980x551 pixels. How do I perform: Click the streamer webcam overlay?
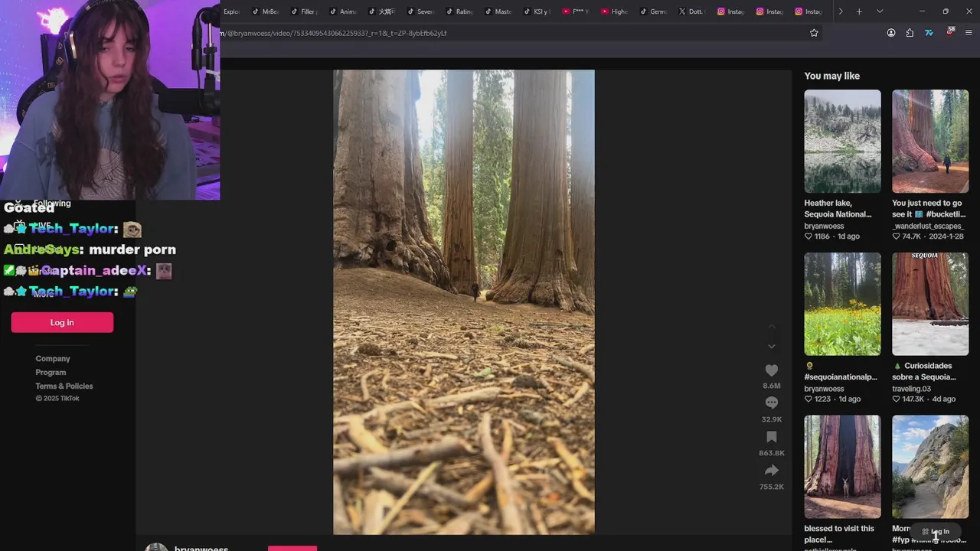click(110, 99)
